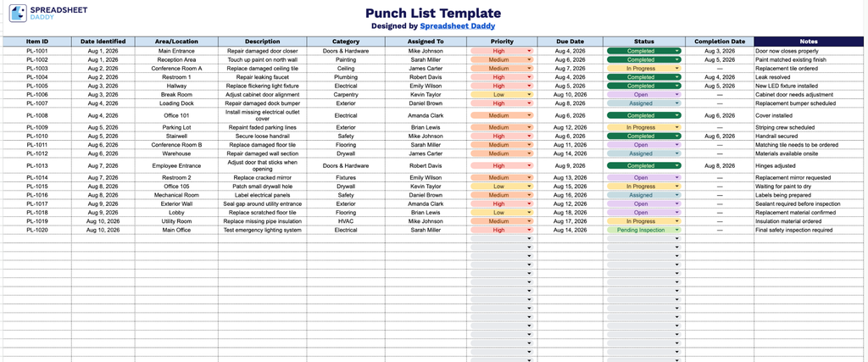This screenshot has width=868, height=362.
Task: Click the first empty Priority dropdown arrow
Action: (529, 238)
